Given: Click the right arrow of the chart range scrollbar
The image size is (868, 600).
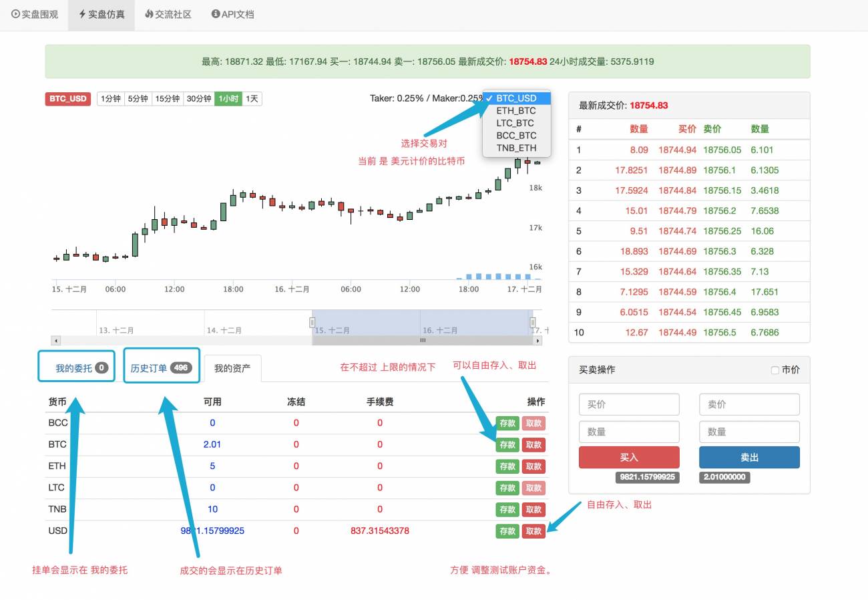Looking at the screenshot, I should (538, 341).
